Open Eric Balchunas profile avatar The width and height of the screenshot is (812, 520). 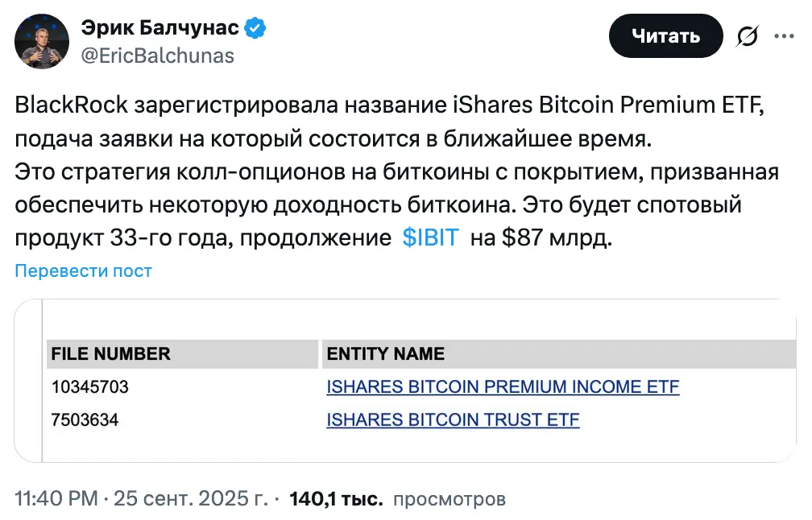coord(43,40)
